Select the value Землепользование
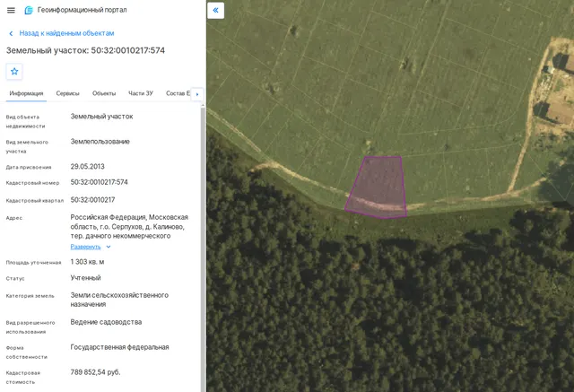The width and height of the screenshot is (574, 392). [100, 142]
